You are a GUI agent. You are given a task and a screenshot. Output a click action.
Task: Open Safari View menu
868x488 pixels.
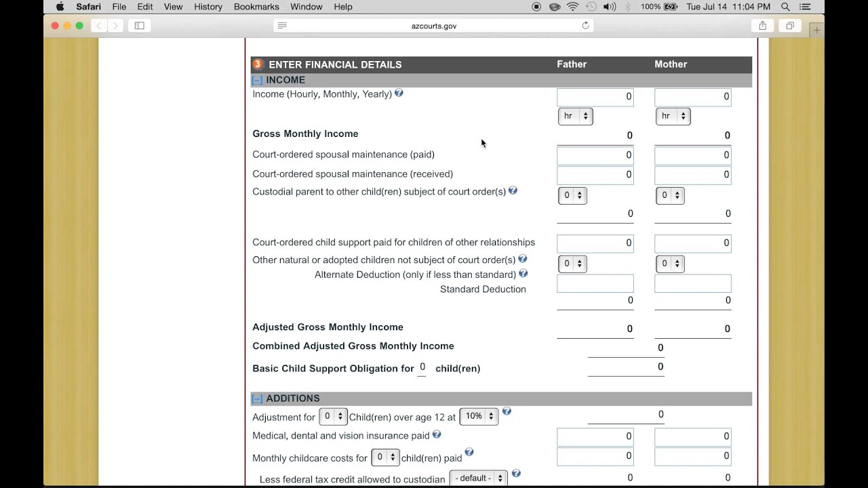pos(174,7)
